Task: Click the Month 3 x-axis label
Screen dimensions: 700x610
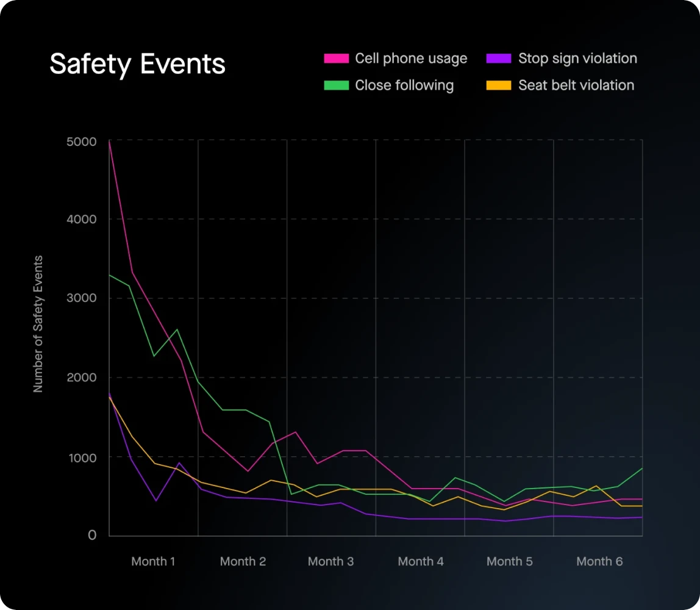Action: [330, 562]
